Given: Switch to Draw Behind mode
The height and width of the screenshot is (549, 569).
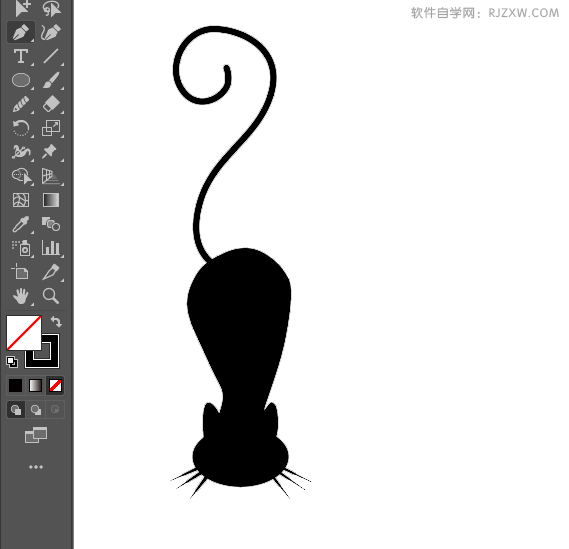Looking at the screenshot, I should tap(36, 410).
